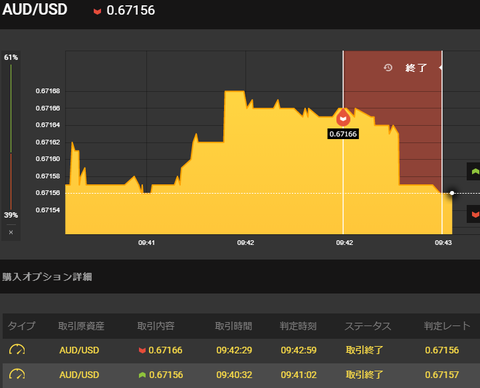Viewport: 480px width, 388px height.
Task: Click the gauge icon in the first trade row
Action: [17, 350]
